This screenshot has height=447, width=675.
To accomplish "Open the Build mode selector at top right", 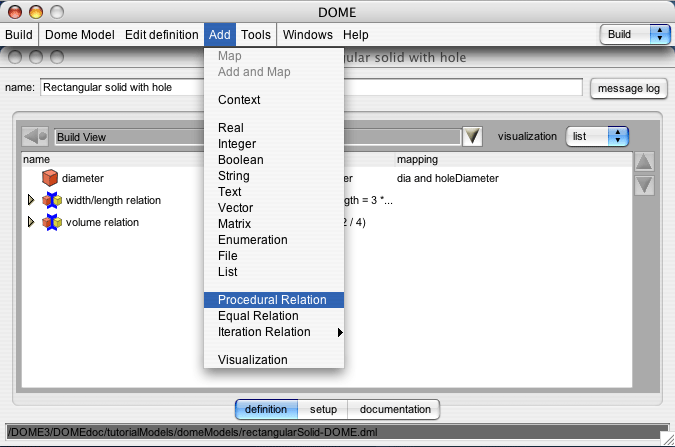I will [635, 34].
